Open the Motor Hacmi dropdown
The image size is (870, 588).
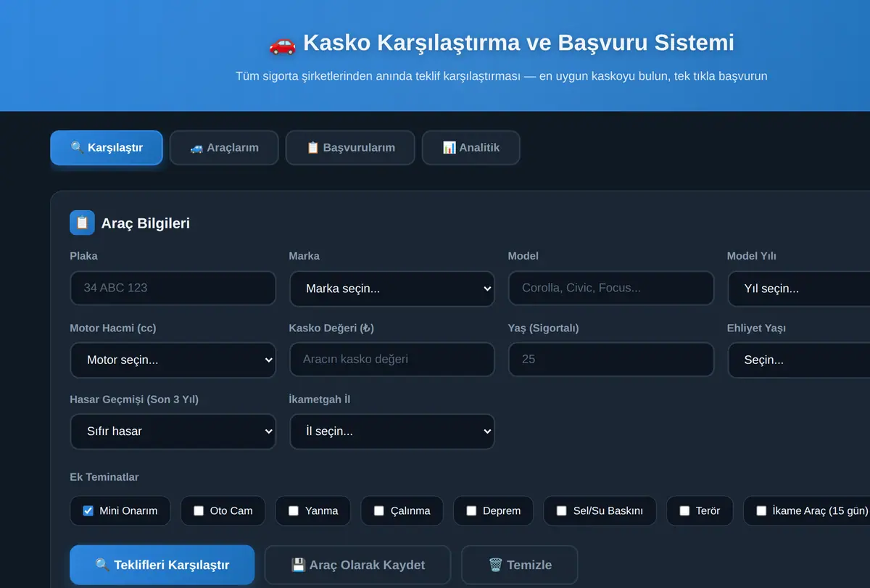pos(173,360)
